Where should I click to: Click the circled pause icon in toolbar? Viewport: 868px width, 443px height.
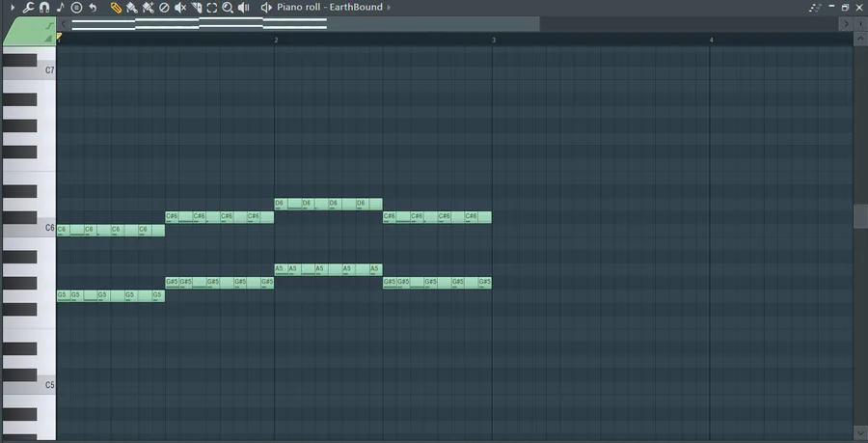pyautogui.click(x=77, y=8)
